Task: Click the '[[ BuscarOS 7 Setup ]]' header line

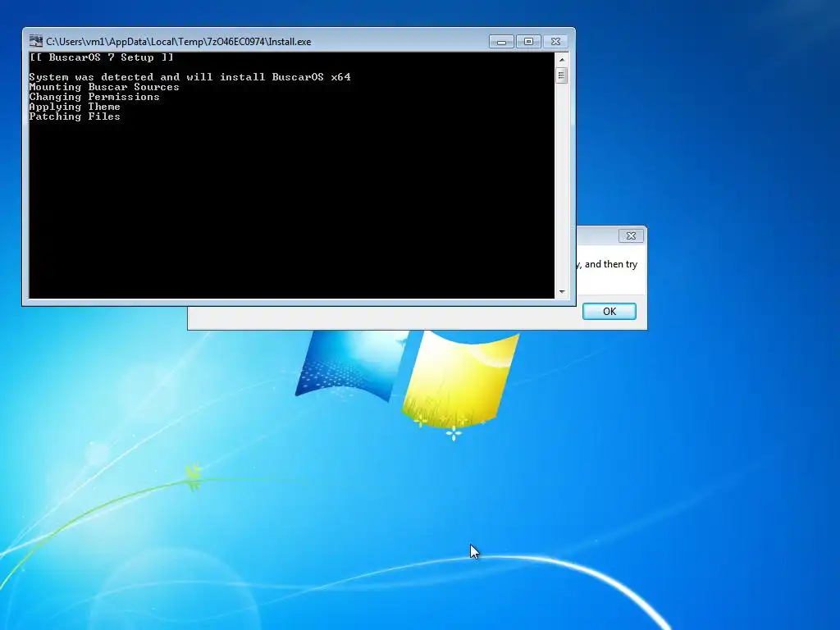Action: pos(101,57)
